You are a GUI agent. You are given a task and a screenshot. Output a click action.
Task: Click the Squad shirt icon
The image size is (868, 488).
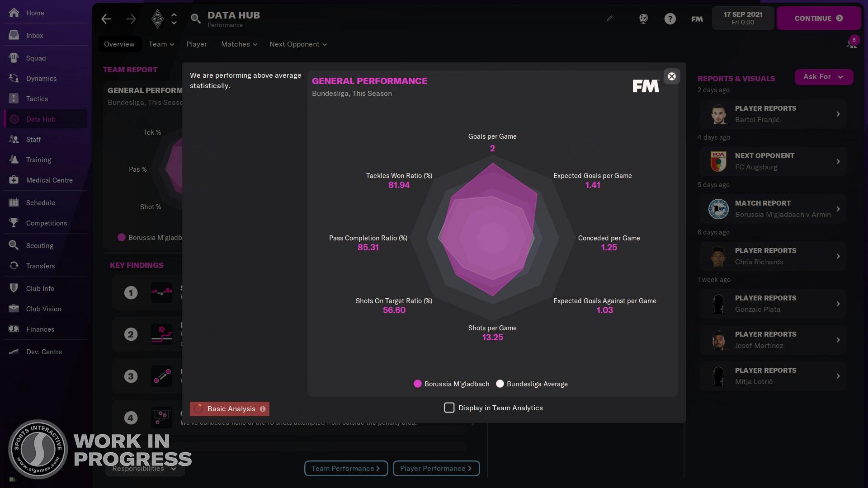pos(14,58)
